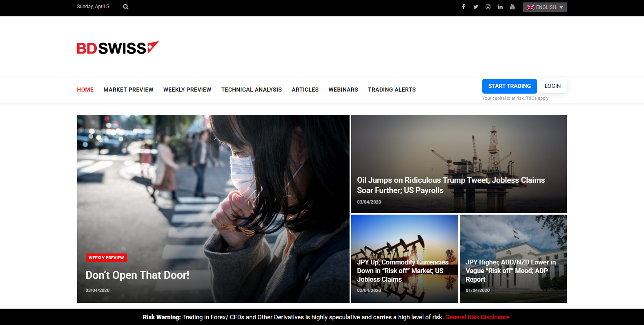Click the "Risk Warning:" bold label

[162, 317]
